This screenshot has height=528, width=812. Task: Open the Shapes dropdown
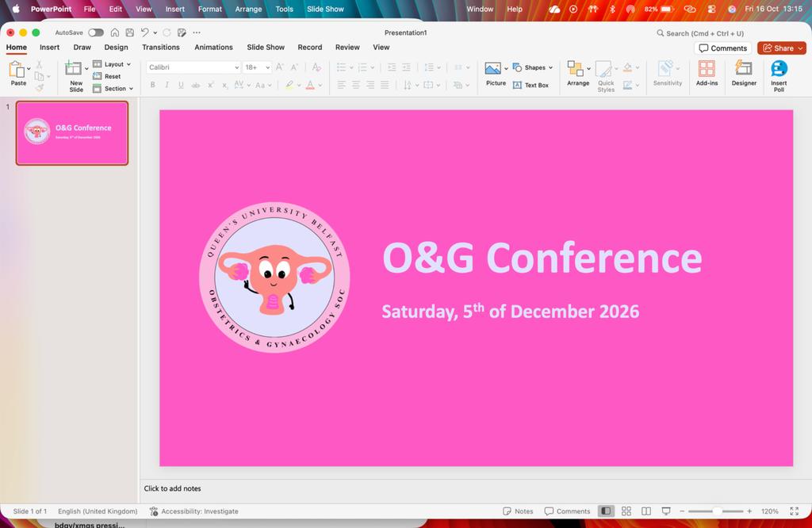(533, 68)
